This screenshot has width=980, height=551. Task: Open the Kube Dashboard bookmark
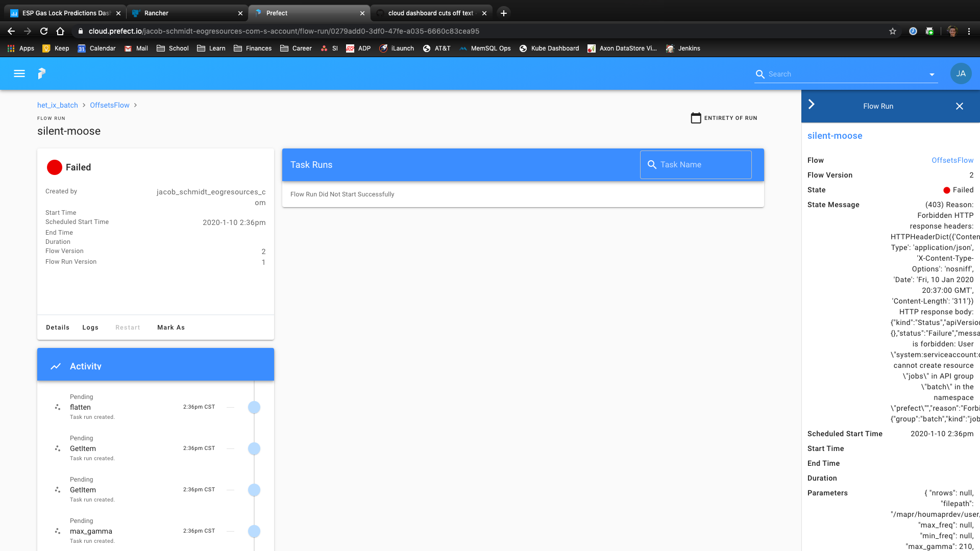tap(549, 48)
